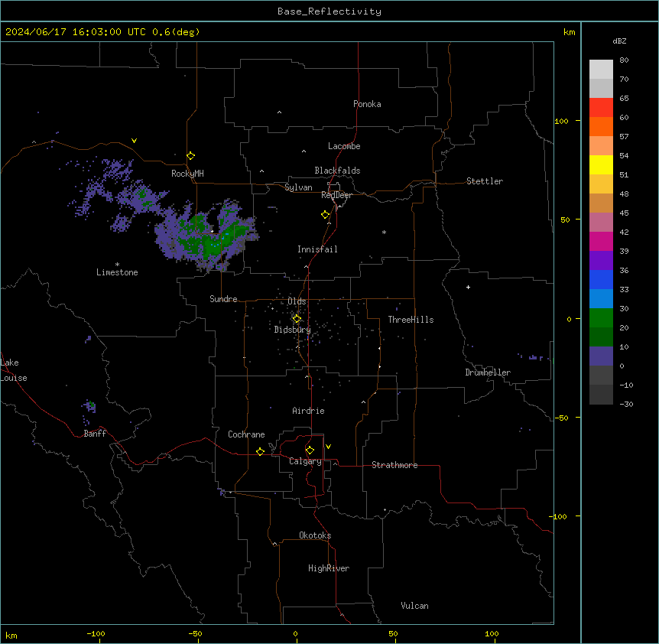
Task: Select the Stettler label
Action: 485,181
